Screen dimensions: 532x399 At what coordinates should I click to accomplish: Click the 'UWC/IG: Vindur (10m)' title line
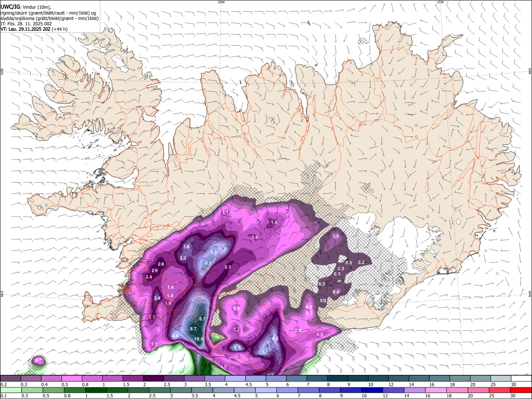[26, 7]
